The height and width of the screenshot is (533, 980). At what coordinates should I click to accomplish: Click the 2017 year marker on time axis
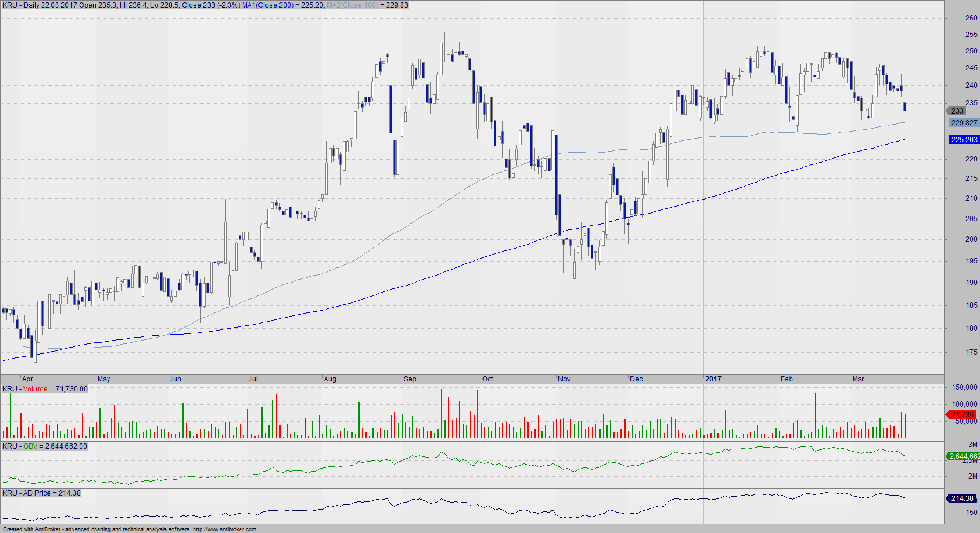[x=713, y=379]
